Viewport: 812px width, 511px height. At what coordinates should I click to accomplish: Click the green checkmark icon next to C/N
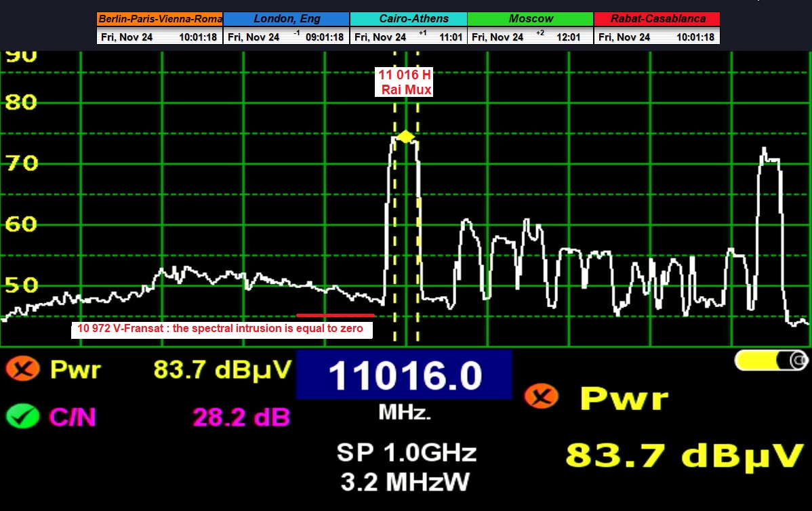point(22,415)
